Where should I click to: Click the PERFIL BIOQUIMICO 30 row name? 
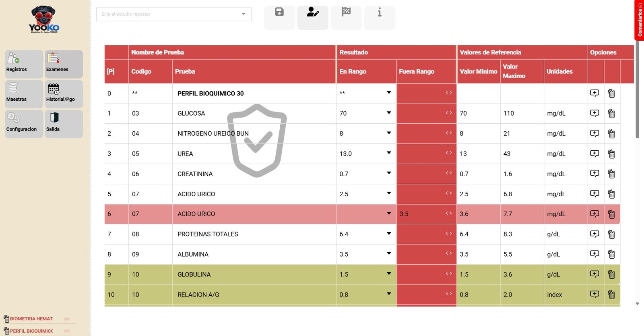211,93
